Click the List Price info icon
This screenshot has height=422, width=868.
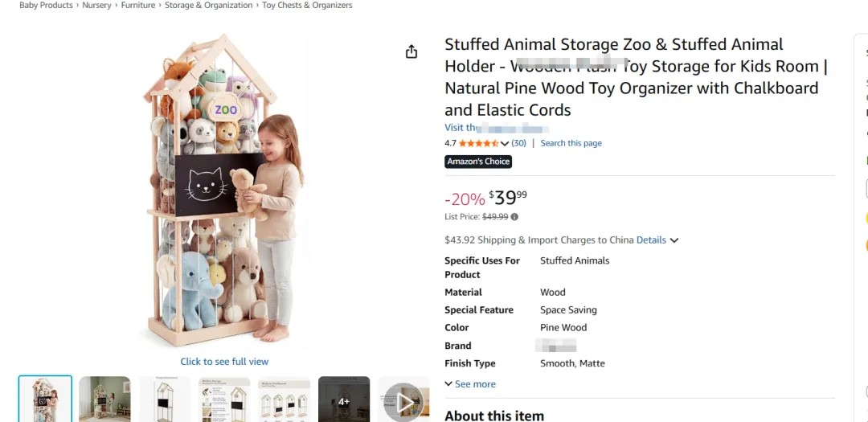(x=514, y=217)
